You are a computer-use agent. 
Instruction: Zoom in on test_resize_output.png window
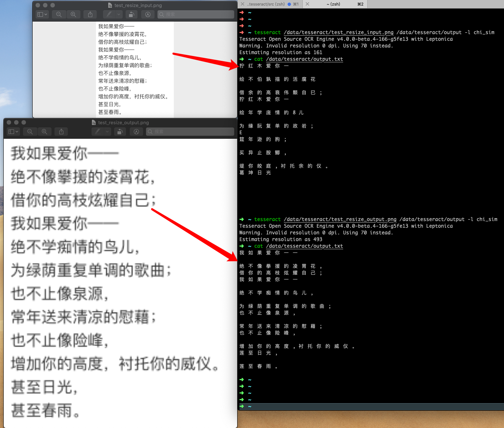(x=44, y=132)
